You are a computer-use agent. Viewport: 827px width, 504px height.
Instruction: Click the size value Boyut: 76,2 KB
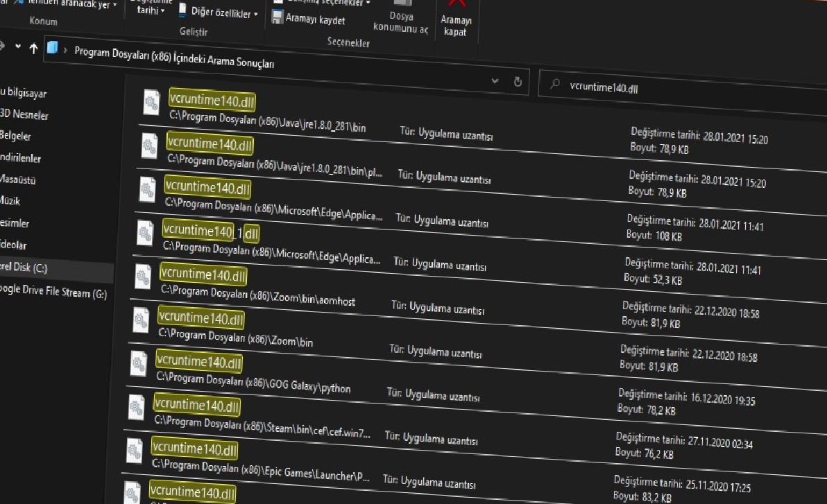pos(645,453)
